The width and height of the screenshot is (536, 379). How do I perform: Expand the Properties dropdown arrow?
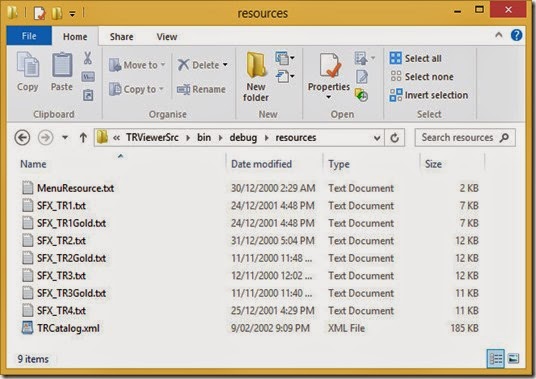329,97
